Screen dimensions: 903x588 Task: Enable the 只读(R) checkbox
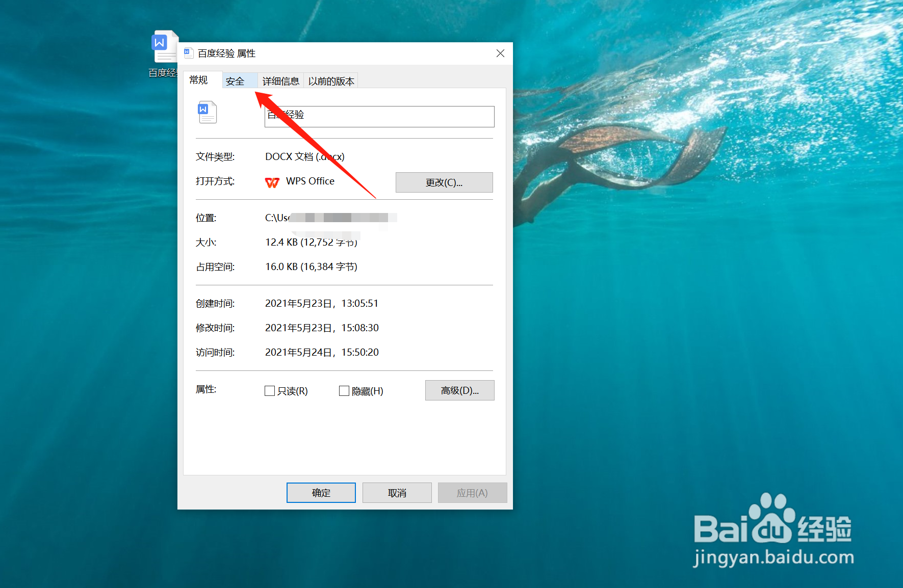(270, 391)
